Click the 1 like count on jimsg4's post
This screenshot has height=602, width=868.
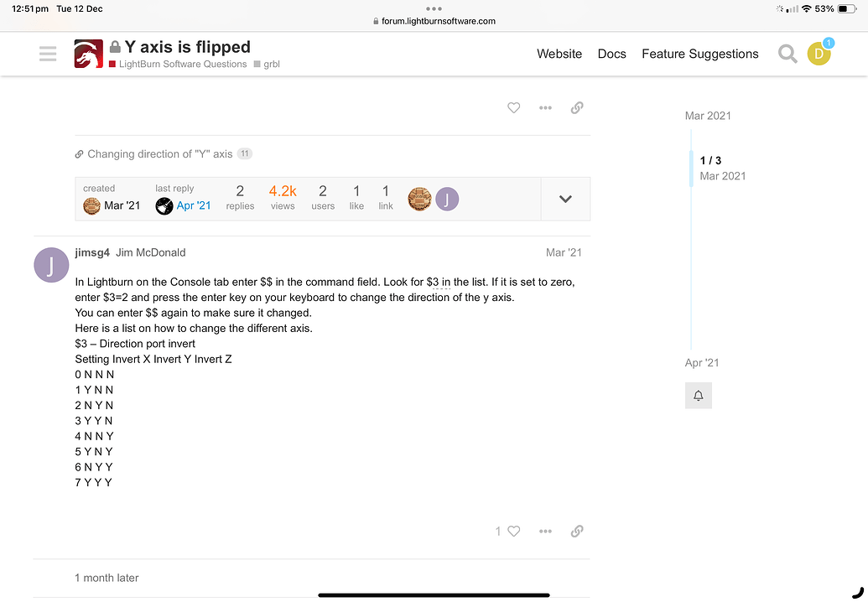tap(498, 532)
